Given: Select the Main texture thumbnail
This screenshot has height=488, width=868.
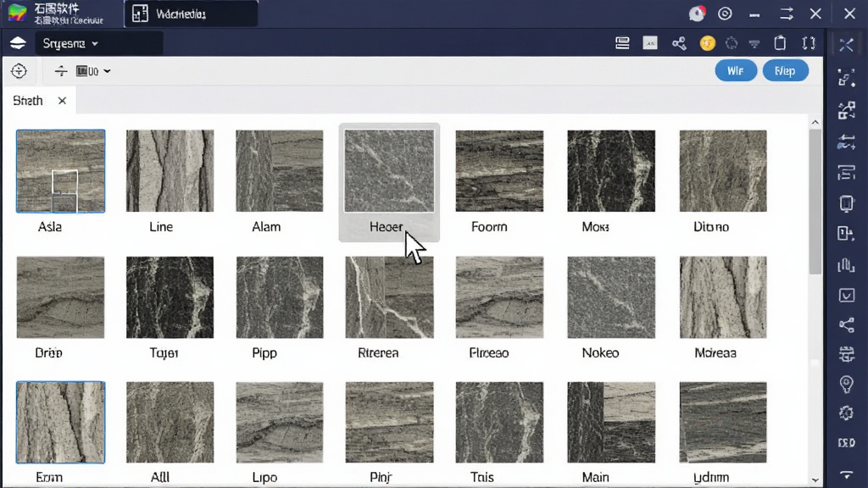Looking at the screenshot, I should click(x=611, y=422).
